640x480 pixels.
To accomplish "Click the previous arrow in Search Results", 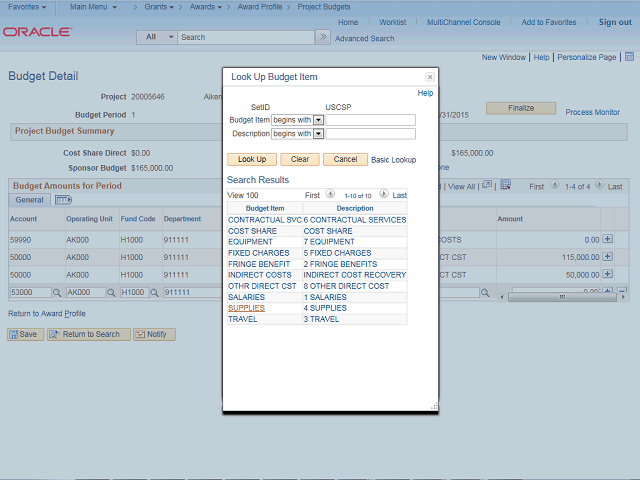I will (330, 195).
